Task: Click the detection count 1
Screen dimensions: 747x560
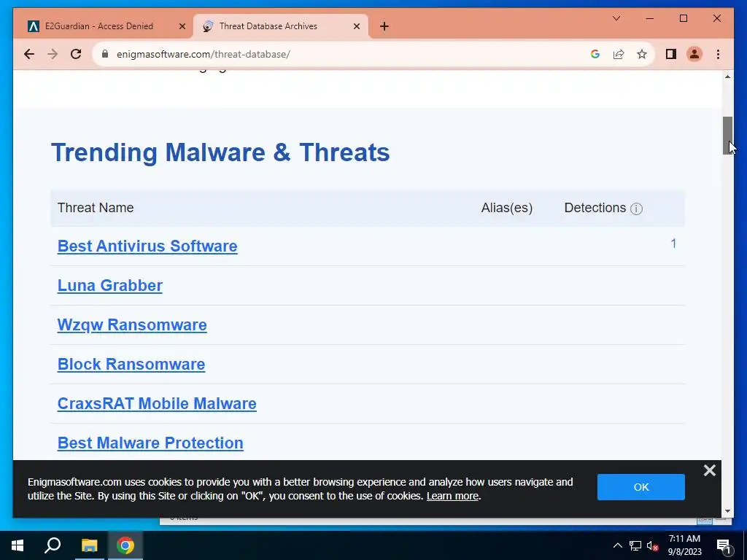Action: point(673,244)
